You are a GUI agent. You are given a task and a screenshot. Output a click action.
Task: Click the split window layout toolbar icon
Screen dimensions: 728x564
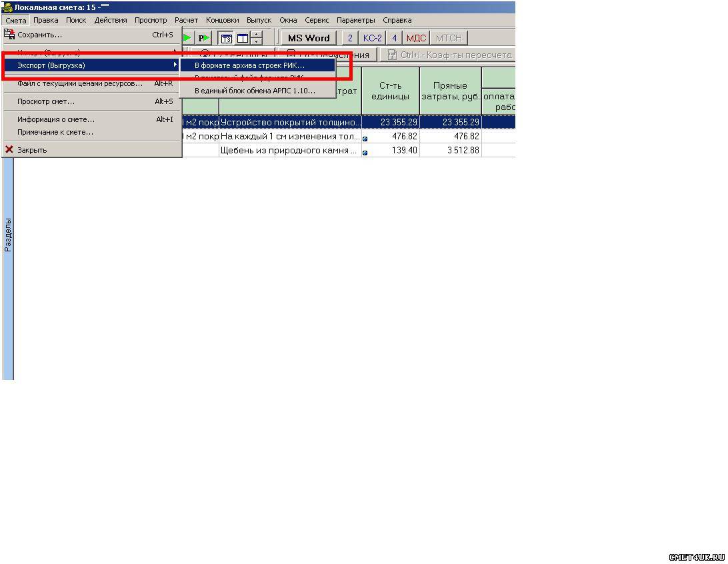[243, 38]
